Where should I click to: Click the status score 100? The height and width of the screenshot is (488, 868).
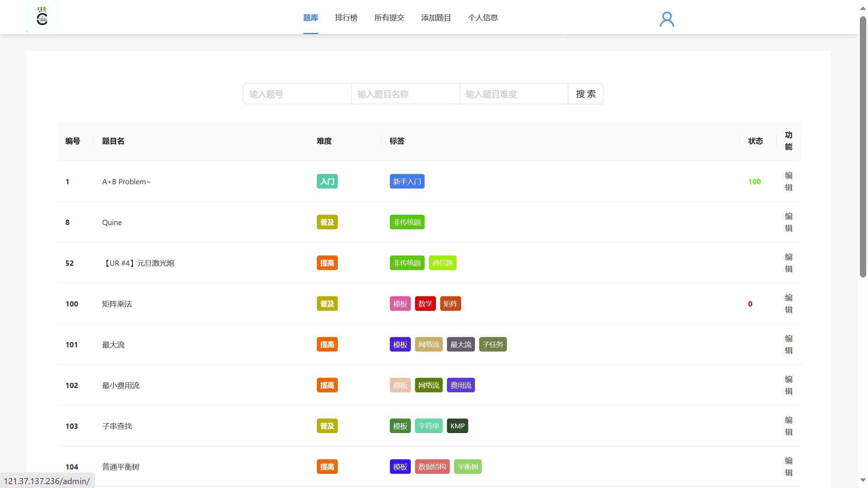pyautogui.click(x=754, y=181)
